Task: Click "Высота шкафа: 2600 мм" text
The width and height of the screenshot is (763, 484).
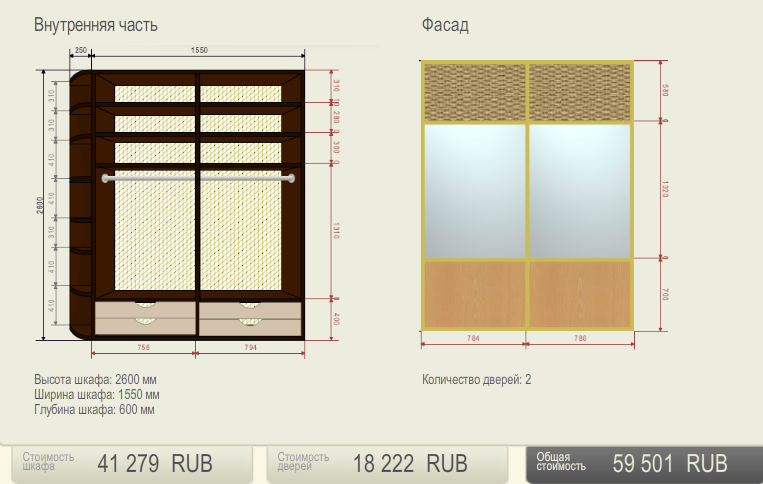Action: pos(95,379)
